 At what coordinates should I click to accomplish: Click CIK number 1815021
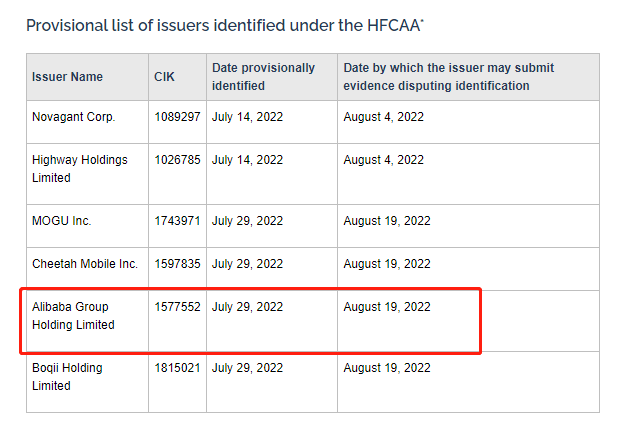tap(177, 368)
